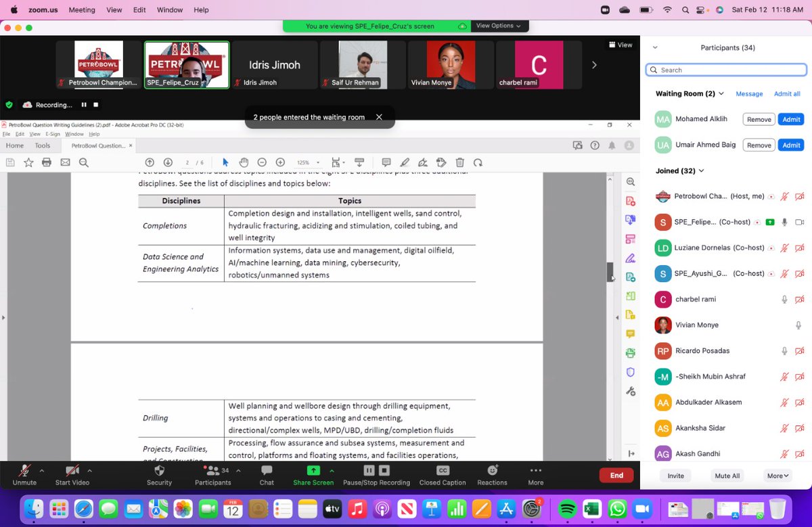
Task: Click the Acrobat vertical scrollbar thumb
Action: point(610,272)
